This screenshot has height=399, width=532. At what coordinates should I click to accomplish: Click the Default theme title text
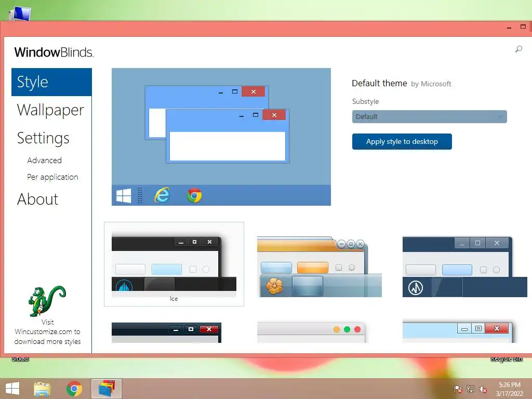coord(379,84)
